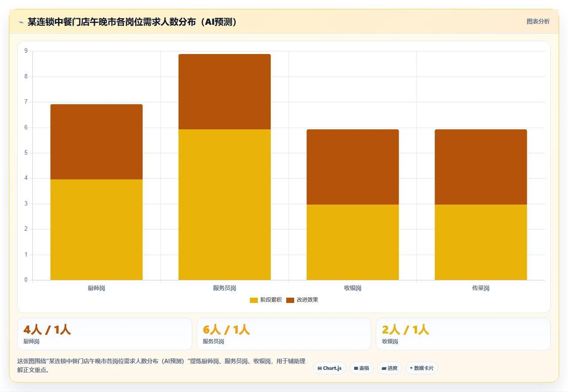The height and width of the screenshot is (392, 568).
Task: Click the yellow segment of the 服务员岗 bar
Action: click(x=225, y=205)
